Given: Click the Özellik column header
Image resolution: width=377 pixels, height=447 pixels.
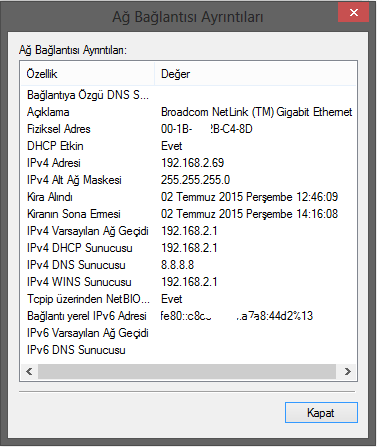Looking at the screenshot, I should coord(87,74).
